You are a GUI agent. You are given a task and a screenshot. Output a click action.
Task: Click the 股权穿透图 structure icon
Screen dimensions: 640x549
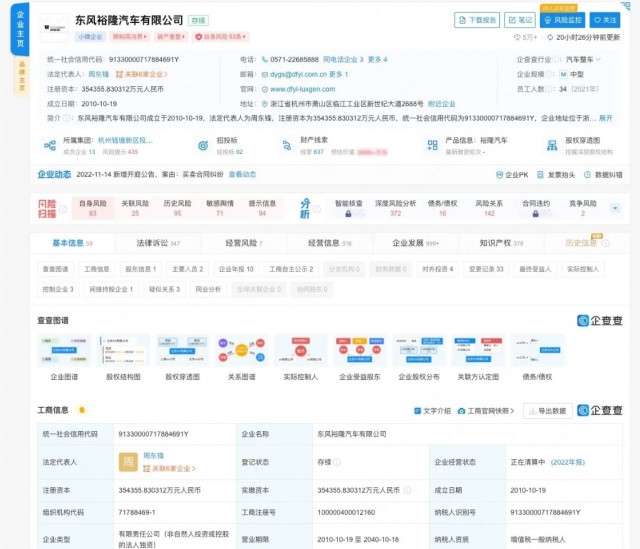[x=552, y=145]
